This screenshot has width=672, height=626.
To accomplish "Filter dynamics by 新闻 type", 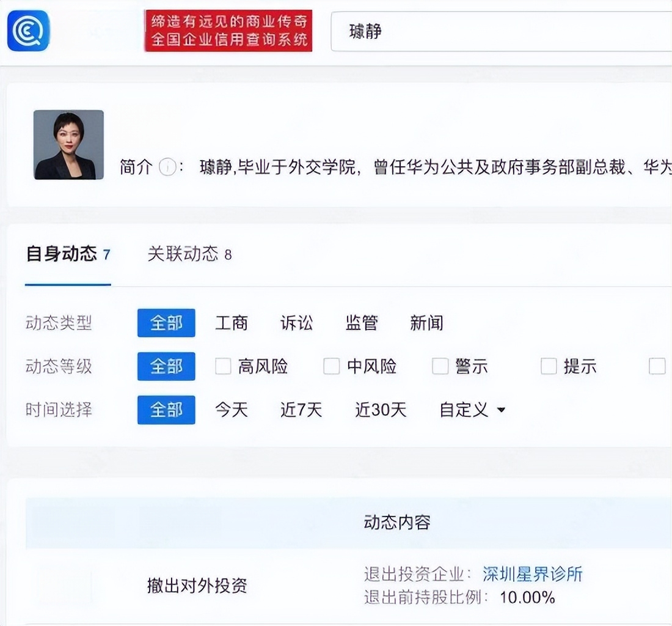I will [426, 323].
